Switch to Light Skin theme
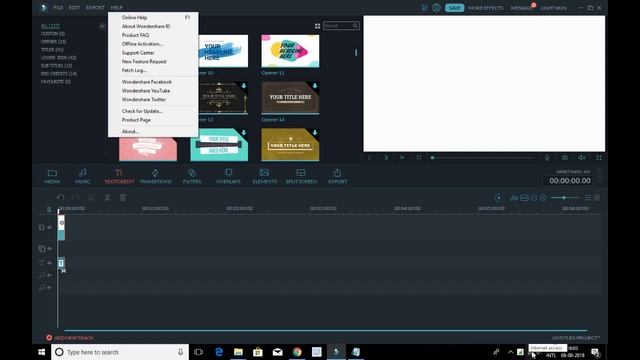The image size is (640, 360). coord(553,8)
